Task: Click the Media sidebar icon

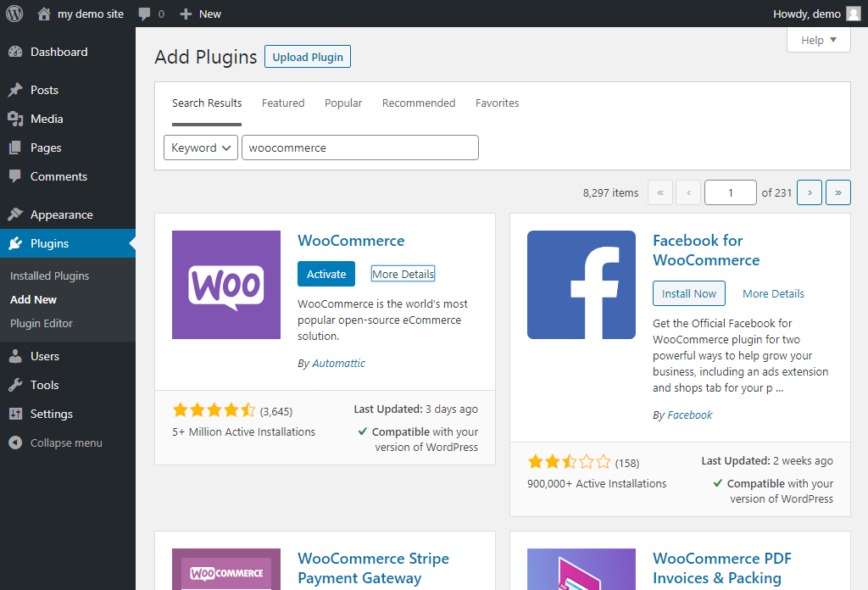Action: click(15, 119)
